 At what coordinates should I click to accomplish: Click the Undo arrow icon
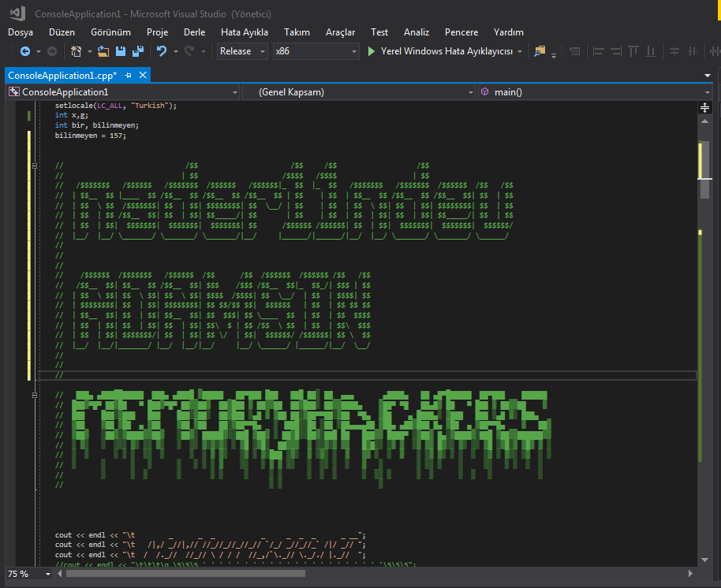[x=162, y=51]
